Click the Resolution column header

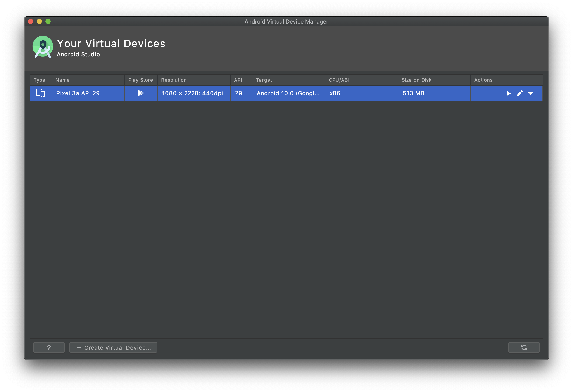pyautogui.click(x=174, y=80)
